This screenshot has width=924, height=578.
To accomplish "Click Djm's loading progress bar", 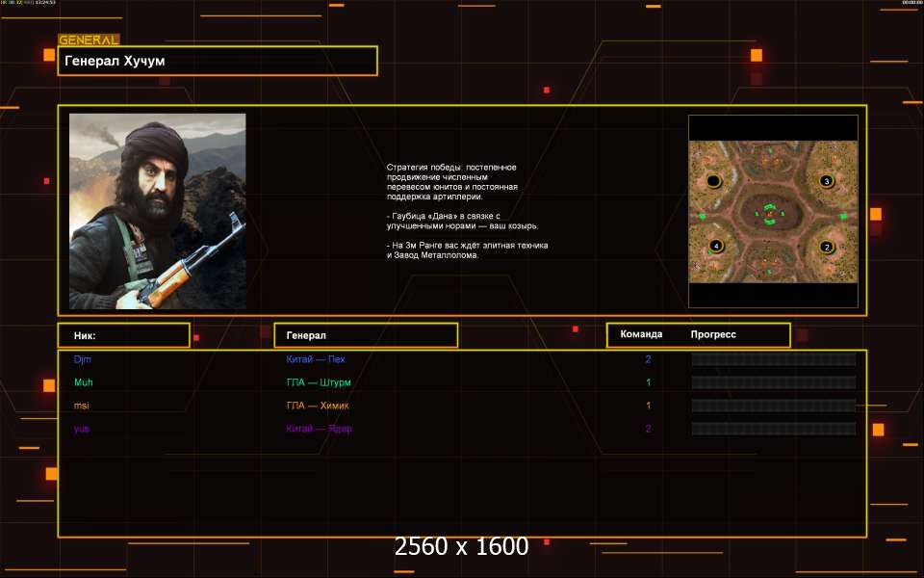I will click(774, 359).
